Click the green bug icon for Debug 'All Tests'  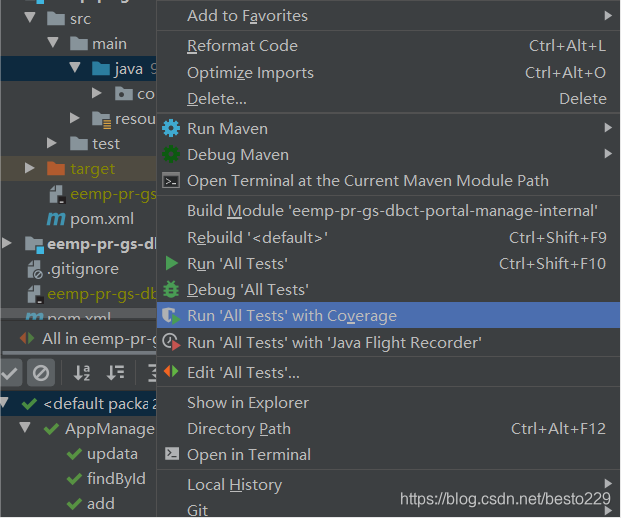point(171,289)
